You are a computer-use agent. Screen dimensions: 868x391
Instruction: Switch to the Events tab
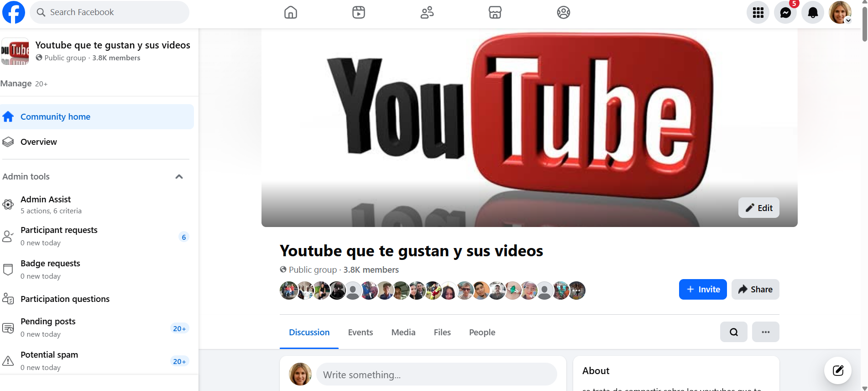pos(361,332)
